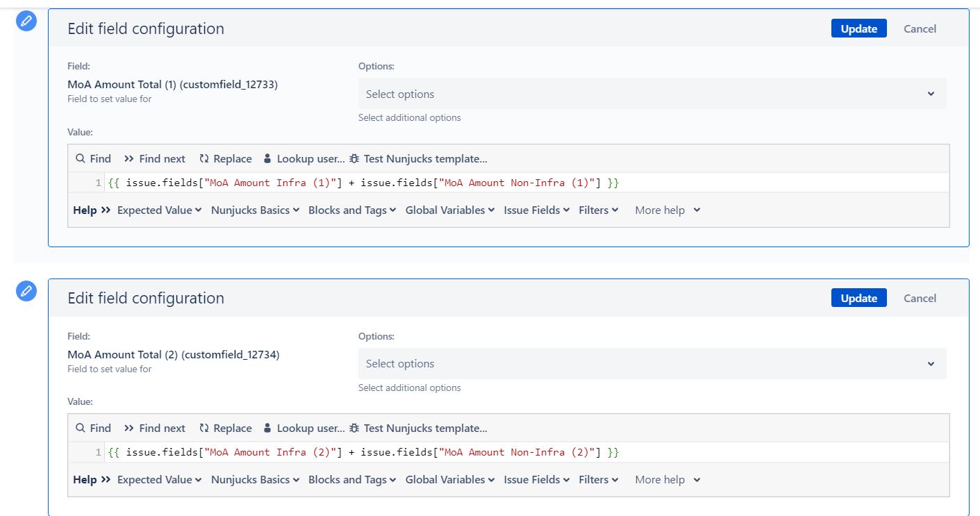Viewport: 980px width, 516px height.
Task: Click into the Nunjucks code line for MoA Amount Infra (1)
Action: (x=527, y=183)
